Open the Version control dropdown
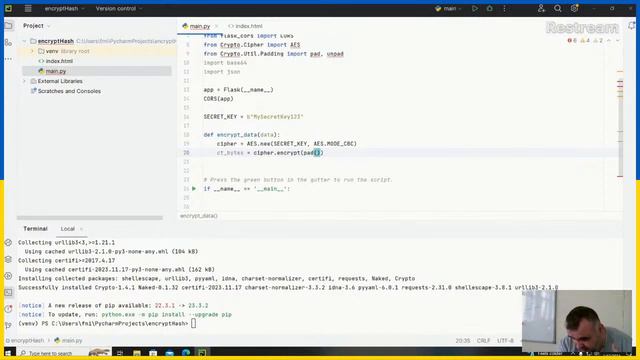This screenshot has width=640, height=360. click(119, 8)
